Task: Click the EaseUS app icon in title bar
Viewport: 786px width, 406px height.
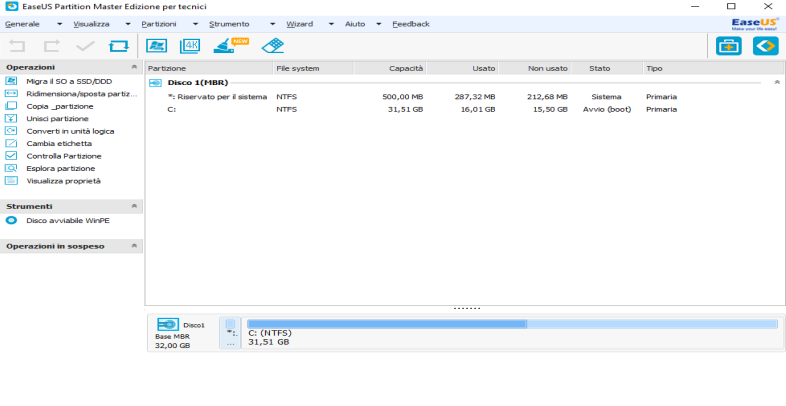Action: (10, 7)
